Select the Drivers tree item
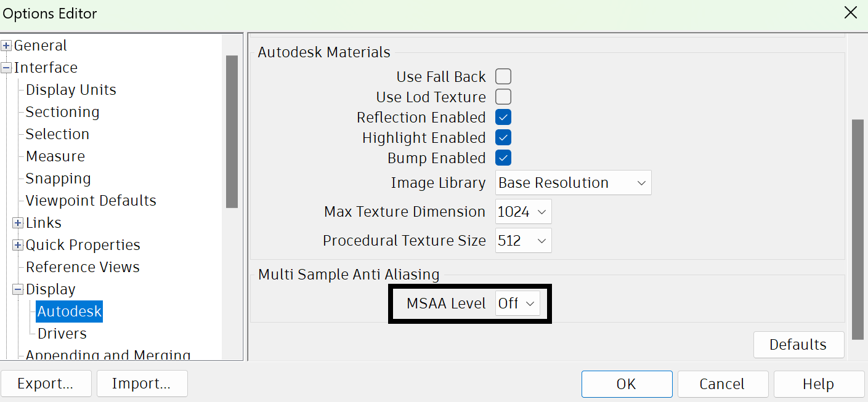This screenshot has width=868, height=402. pyautogui.click(x=60, y=333)
